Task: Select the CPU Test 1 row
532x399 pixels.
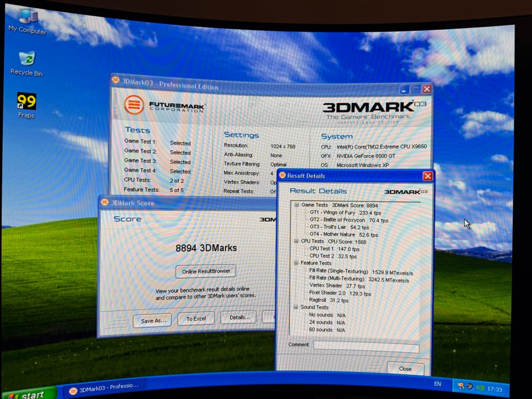Action: click(x=334, y=249)
